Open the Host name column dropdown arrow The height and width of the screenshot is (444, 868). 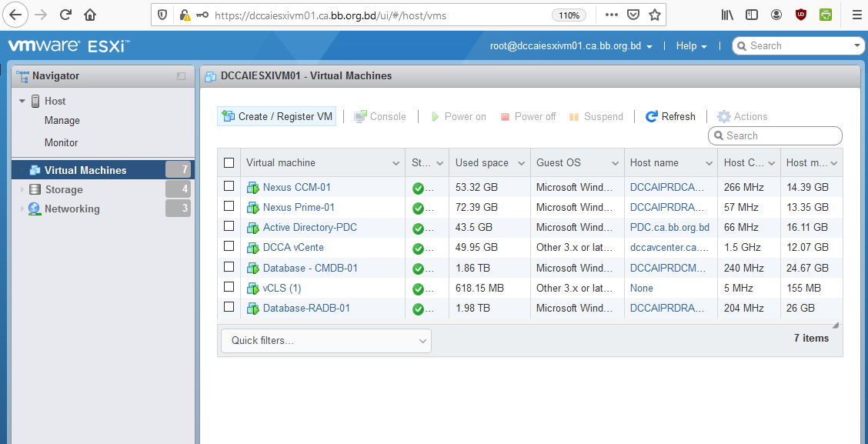[x=709, y=163]
